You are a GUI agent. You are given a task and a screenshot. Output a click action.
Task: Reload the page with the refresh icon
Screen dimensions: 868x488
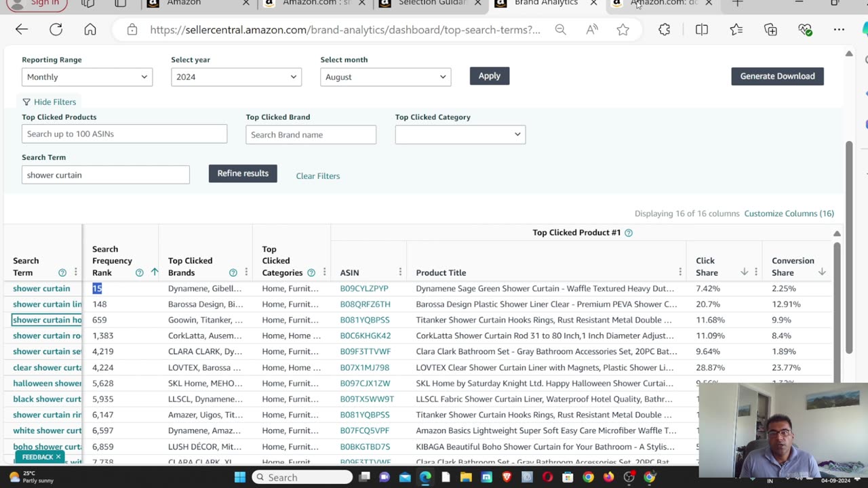[56, 30]
